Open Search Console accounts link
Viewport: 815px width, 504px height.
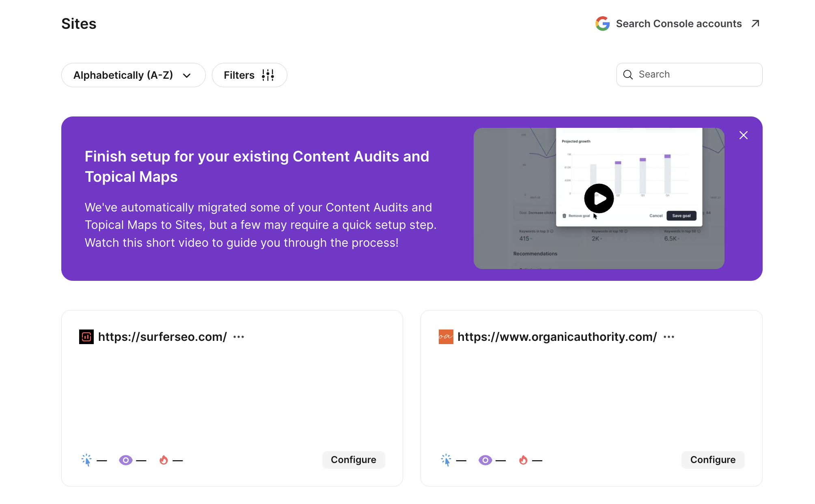click(x=679, y=24)
